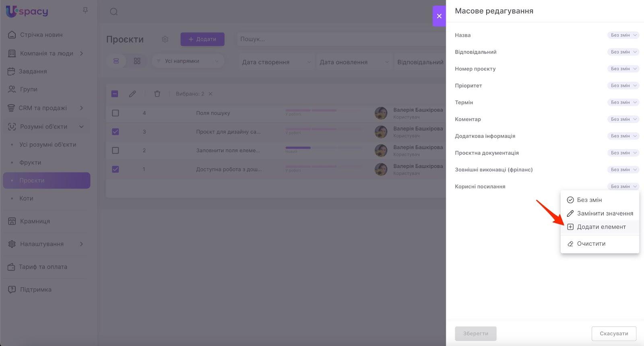Open Без змін dropdown for Назва
644x346 pixels.
623,35
